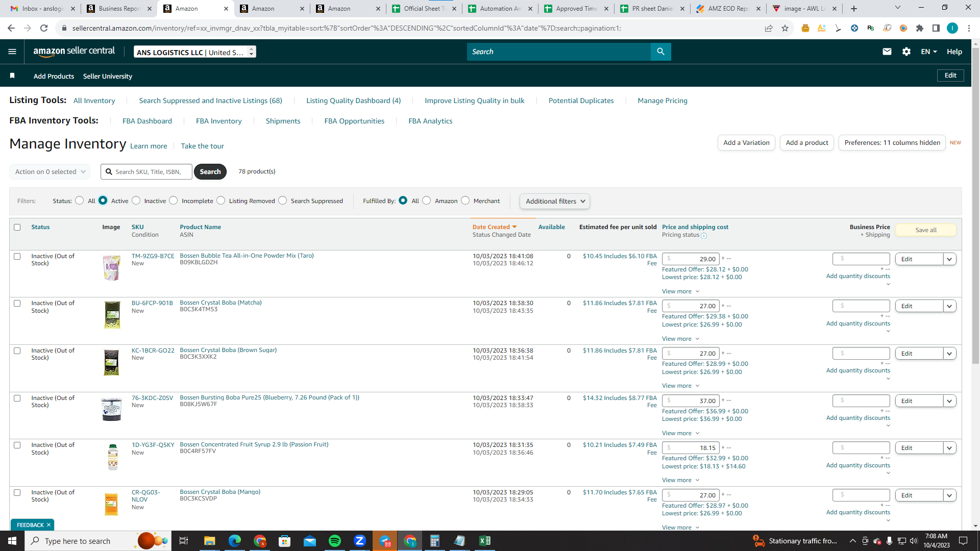This screenshot has height=551, width=980.
Task: Open FBA Dashboard in FBA Inventory Tools
Action: coord(147,121)
